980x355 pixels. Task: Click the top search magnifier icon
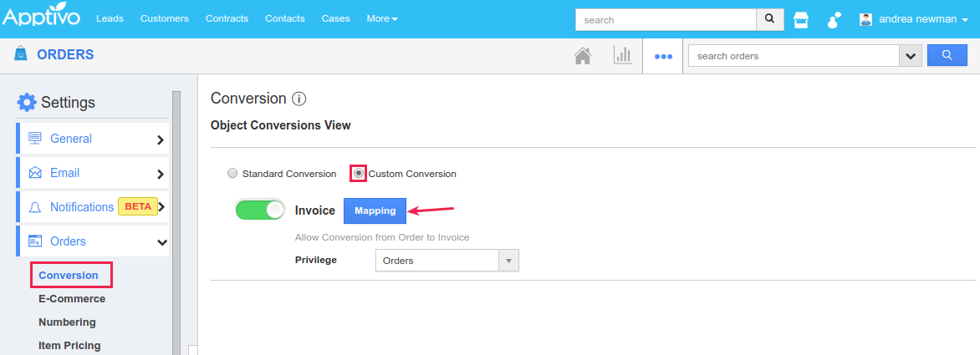click(x=768, y=19)
